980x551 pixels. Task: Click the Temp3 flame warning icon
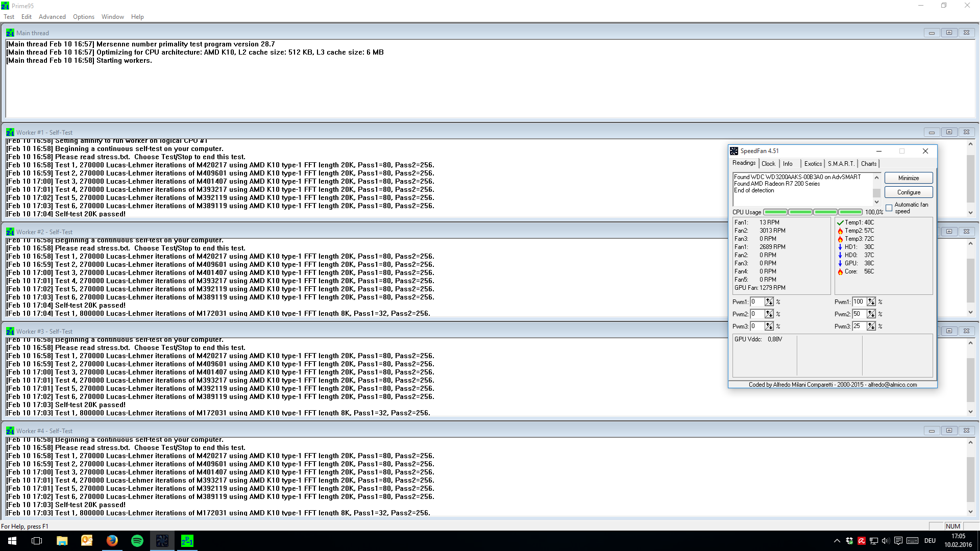(840, 239)
